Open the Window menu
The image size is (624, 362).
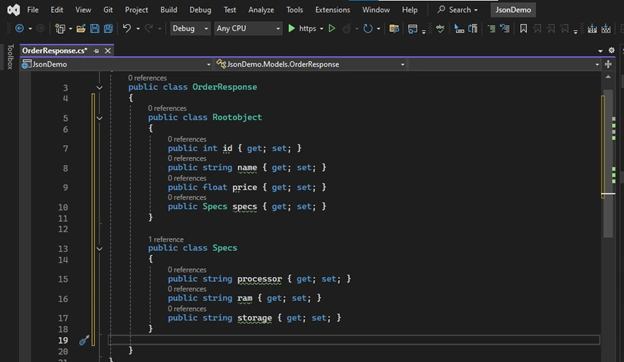(x=376, y=10)
